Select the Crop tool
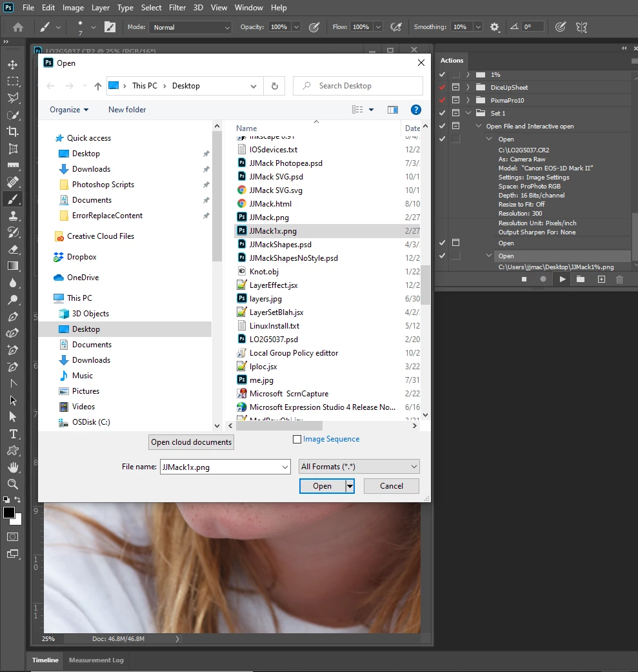The image size is (638, 672). point(13,132)
